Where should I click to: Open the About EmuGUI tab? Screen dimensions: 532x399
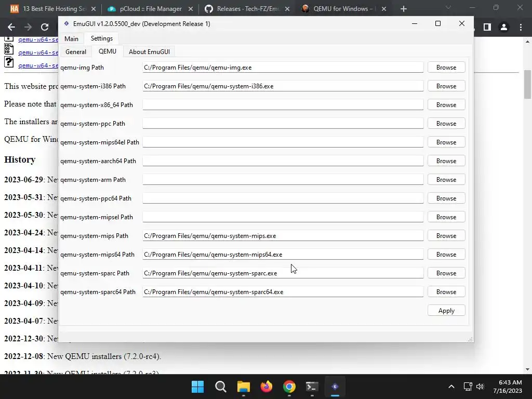pyautogui.click(x=149, y=51)
